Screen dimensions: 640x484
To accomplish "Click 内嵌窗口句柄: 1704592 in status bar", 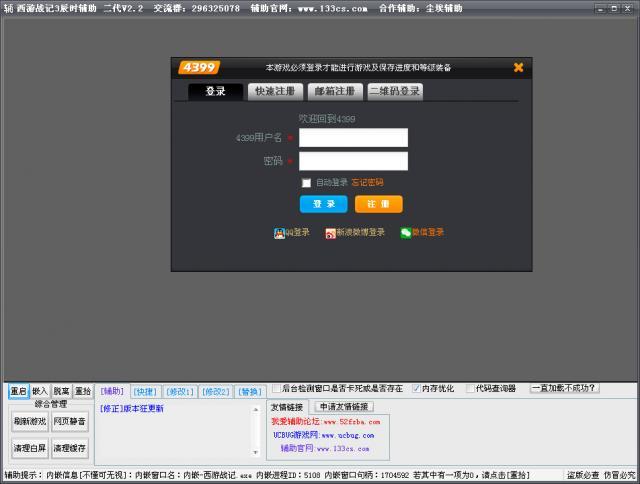I will pos(367,475).
